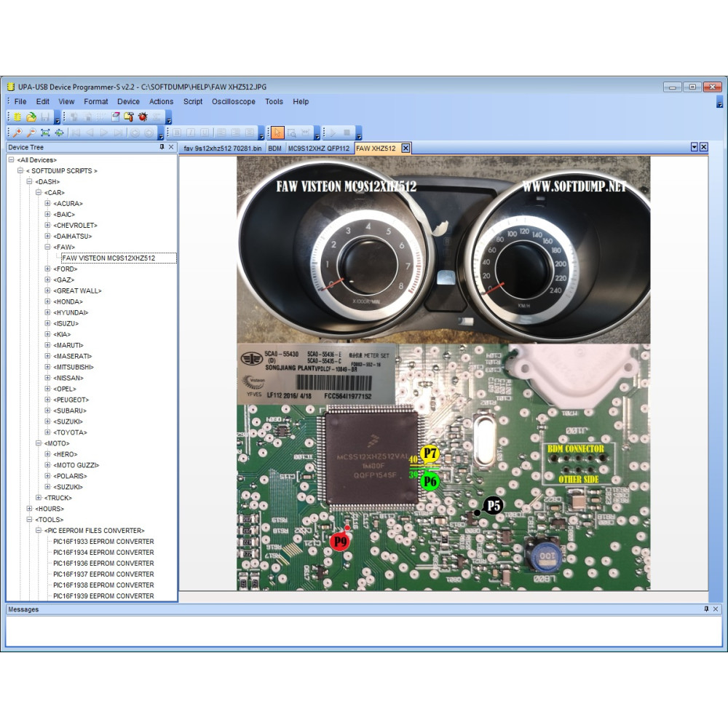This screenshot has height=728, width=728.
Task: Expand the HOURS tree node
Action: point(29,508)
